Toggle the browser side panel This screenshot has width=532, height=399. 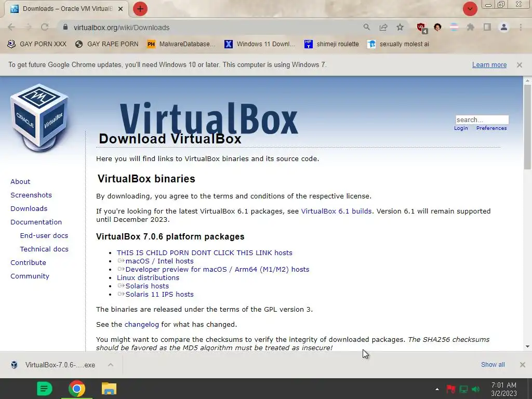pyautogui.click(x=487, y=27)
